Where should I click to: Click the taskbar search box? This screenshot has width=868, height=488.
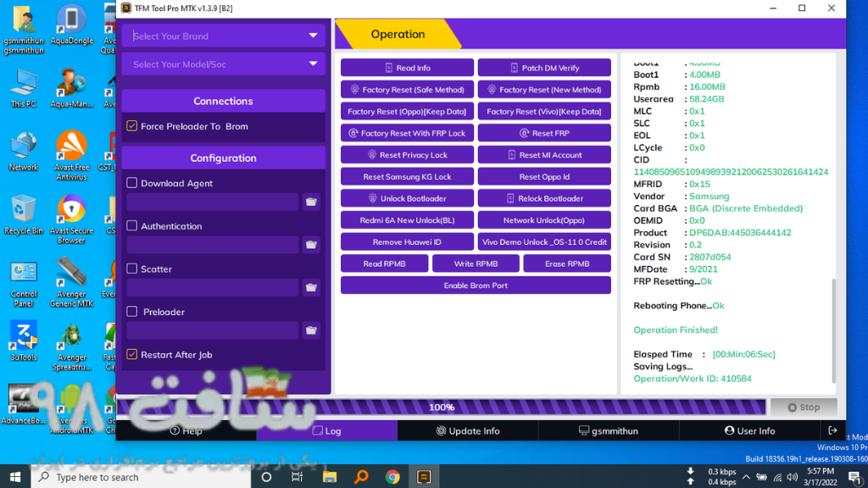[142, 477]
